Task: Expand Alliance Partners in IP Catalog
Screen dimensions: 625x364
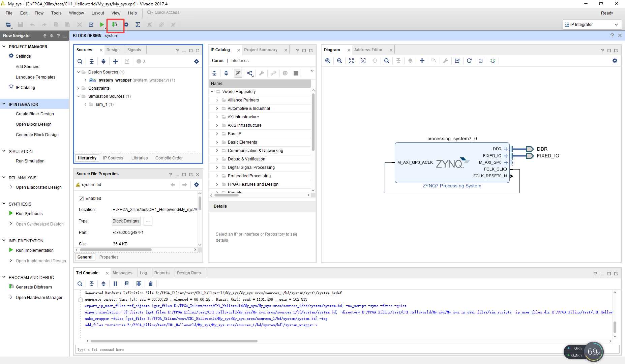Action: tap(217, 100)
